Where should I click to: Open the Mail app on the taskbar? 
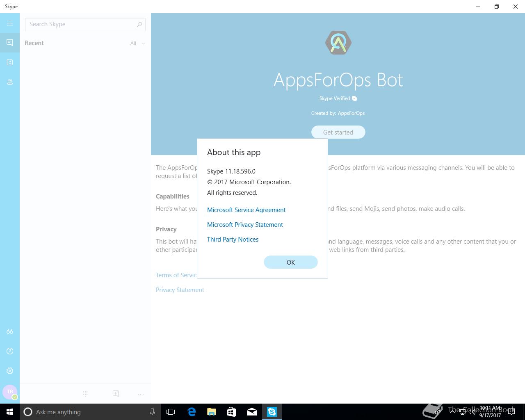[252, 412]
